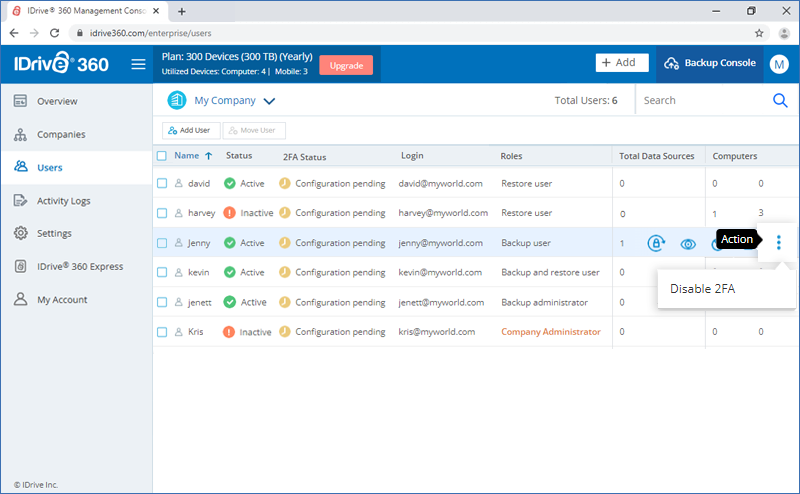Click Name column sort arrow
The height and width of the screenshot is (494, 800).
[x=209, y=156]
